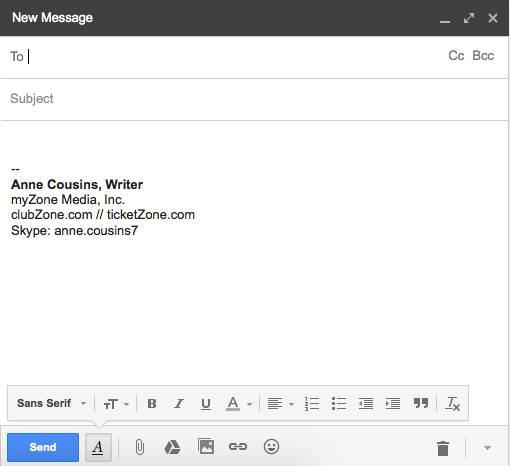
Task: Toggle formatting options bar with A button
Action: click(98, 447)
